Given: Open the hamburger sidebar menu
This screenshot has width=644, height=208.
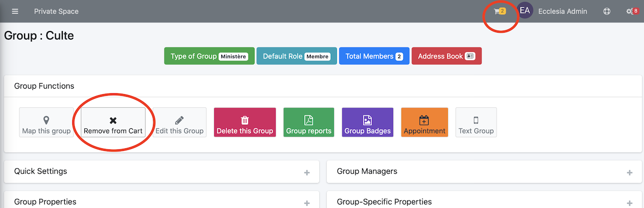Looking at the screenshot, I should (x=15, y=11).
